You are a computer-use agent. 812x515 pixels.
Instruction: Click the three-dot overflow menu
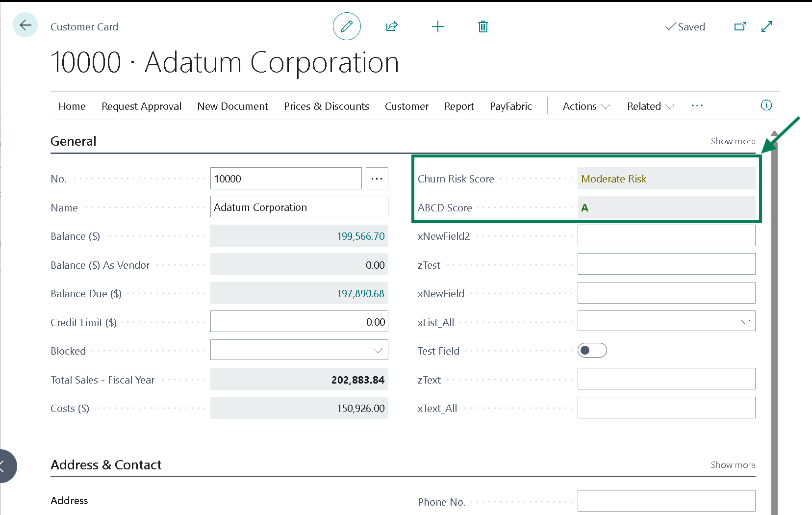pos(697,106)
